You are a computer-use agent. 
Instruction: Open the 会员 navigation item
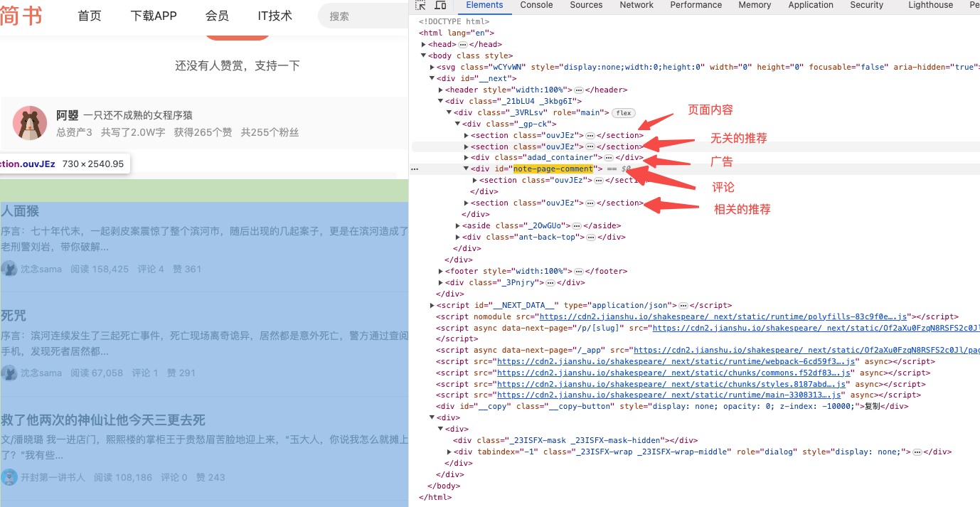pyautogui.click(x=217, y=16)
